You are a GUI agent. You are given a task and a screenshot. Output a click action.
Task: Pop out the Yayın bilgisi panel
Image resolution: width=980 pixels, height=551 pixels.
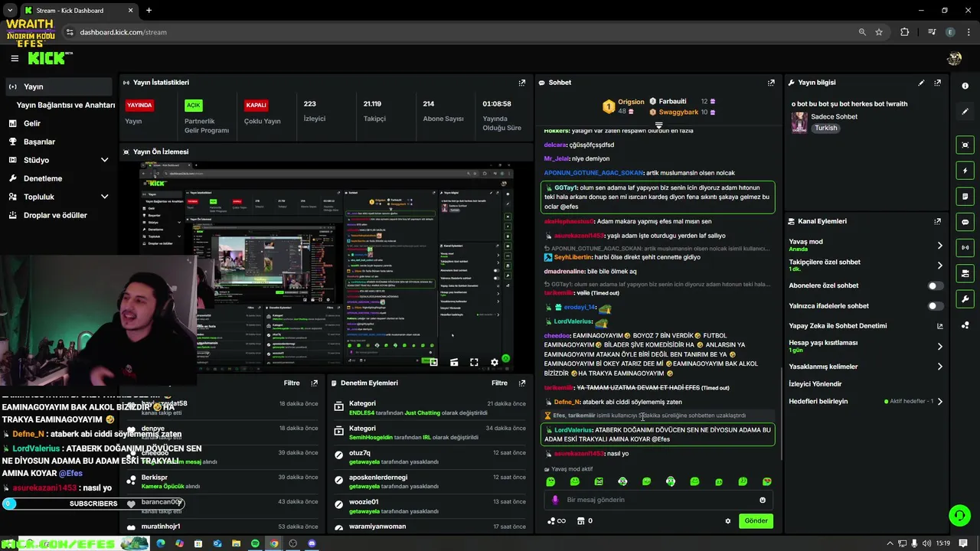[x=937, y=83]
